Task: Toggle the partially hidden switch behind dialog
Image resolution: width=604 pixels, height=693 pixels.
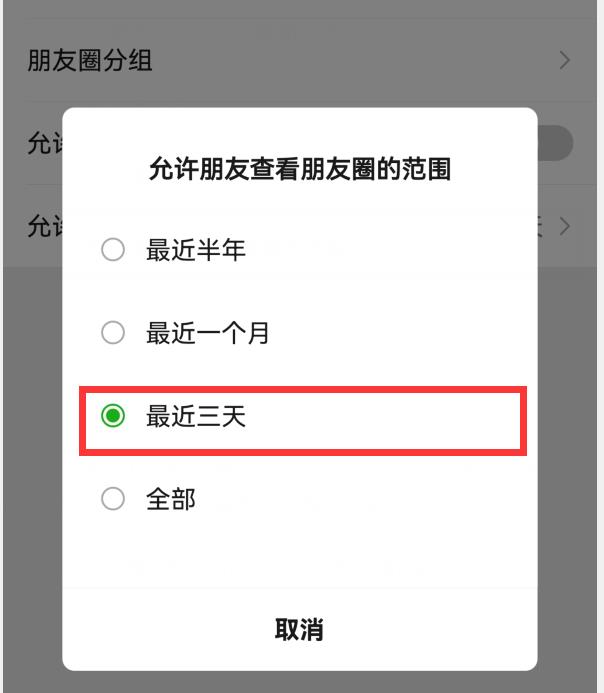Action: (555, 144)
